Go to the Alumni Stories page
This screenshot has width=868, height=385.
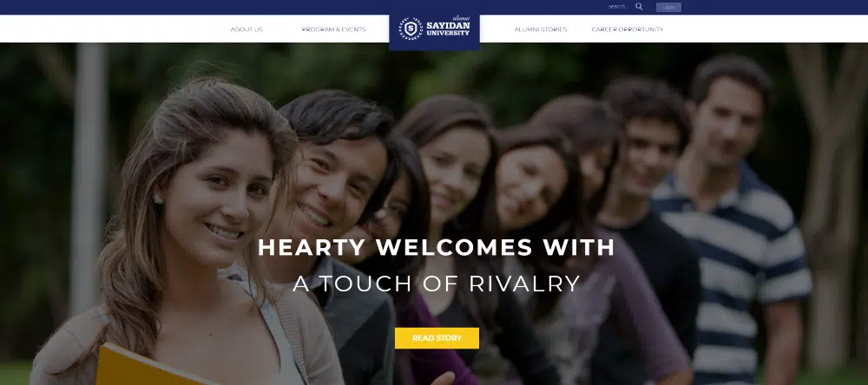point(540,29)
